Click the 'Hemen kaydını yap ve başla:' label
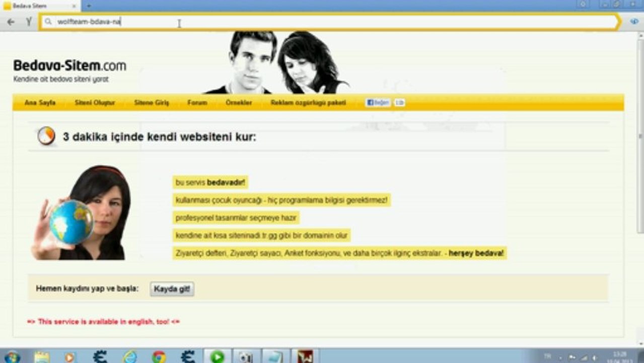Viewport: 644px width, 363px height. click(87, 289)
